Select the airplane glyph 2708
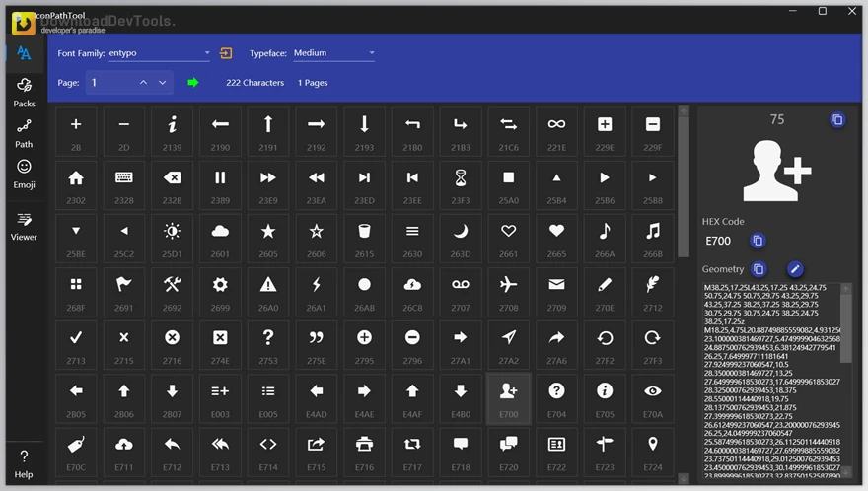The width and height of the screenshot is (868, 491). pos(508,291)
